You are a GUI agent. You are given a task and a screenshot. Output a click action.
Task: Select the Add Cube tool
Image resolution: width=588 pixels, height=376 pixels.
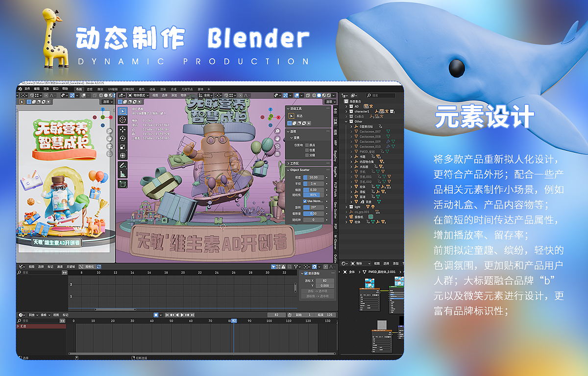[122, 184]
